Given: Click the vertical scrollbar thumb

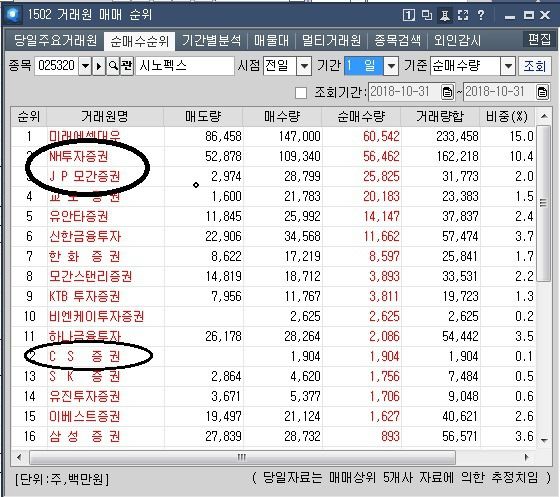Looking at the screenshot, I should coord(544,203).
